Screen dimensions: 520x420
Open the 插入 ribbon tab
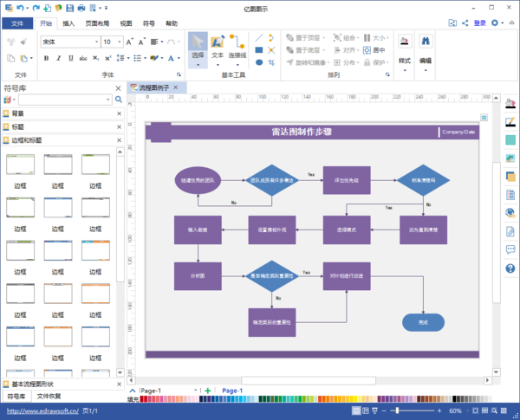click(68, 23)
